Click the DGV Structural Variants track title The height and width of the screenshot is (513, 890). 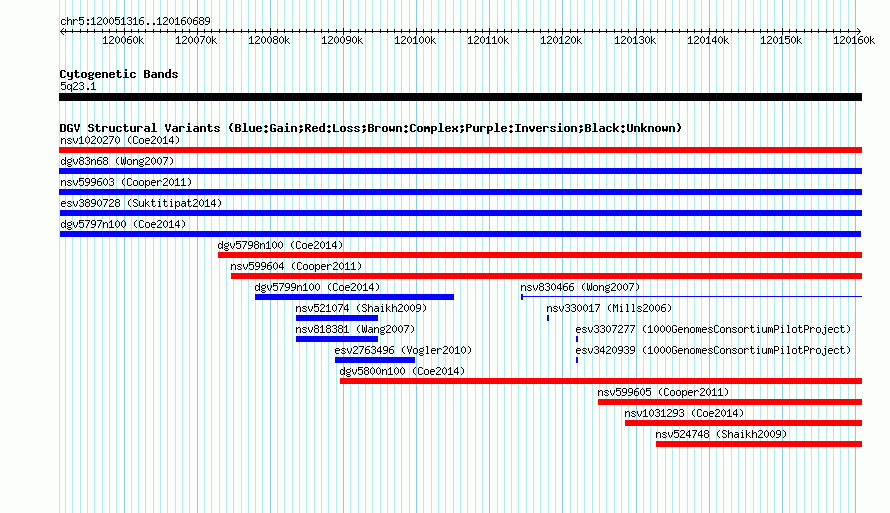[x=371, y=128]
